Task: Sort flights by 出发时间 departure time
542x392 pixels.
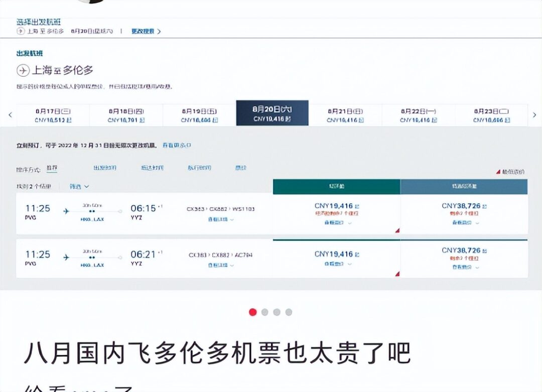Action: tap(105, 168)
